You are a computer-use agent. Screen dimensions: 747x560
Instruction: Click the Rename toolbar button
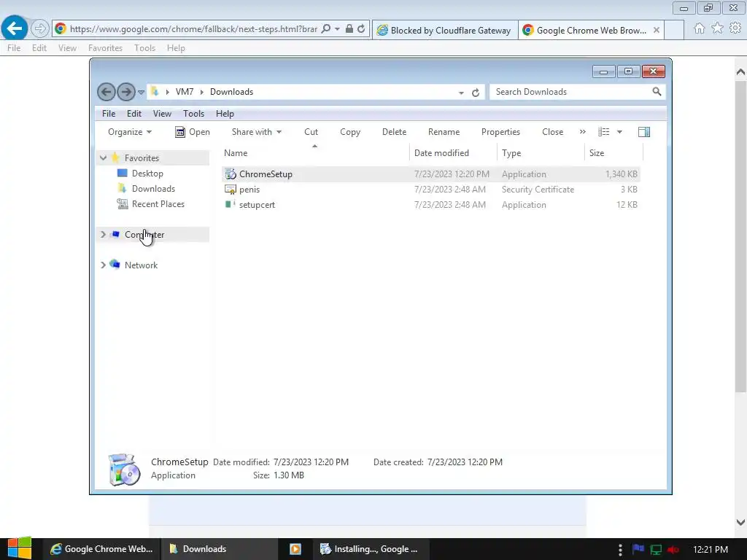tap(444, 132)
